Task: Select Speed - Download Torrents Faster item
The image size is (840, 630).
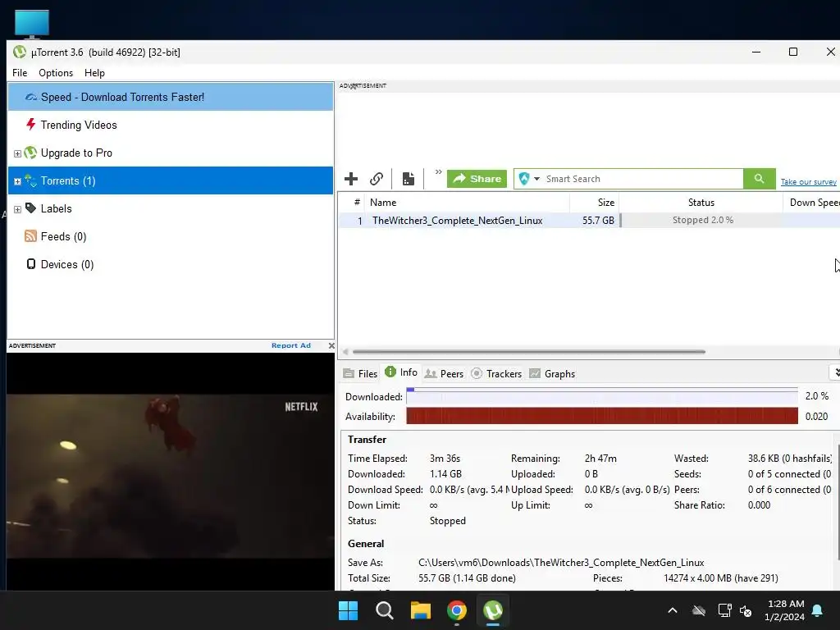Action: point(171,97)
